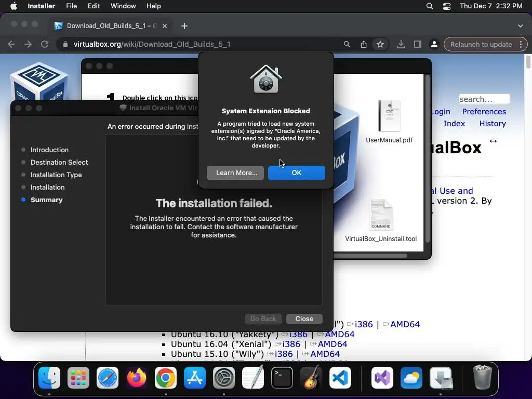The height and width of the screenshot is (399, 532).
Task: Click the Chrome page vertical scrollbar
Action: [528, 62]
